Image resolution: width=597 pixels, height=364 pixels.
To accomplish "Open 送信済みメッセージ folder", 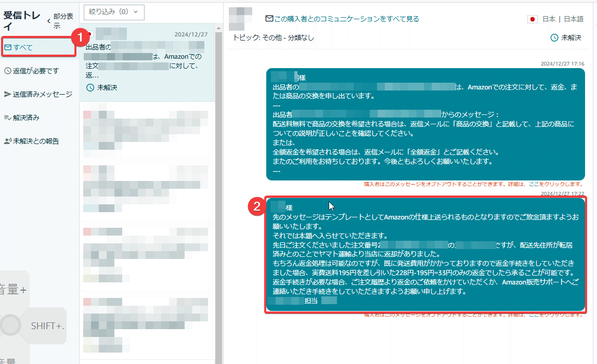I will coord(38,94).
